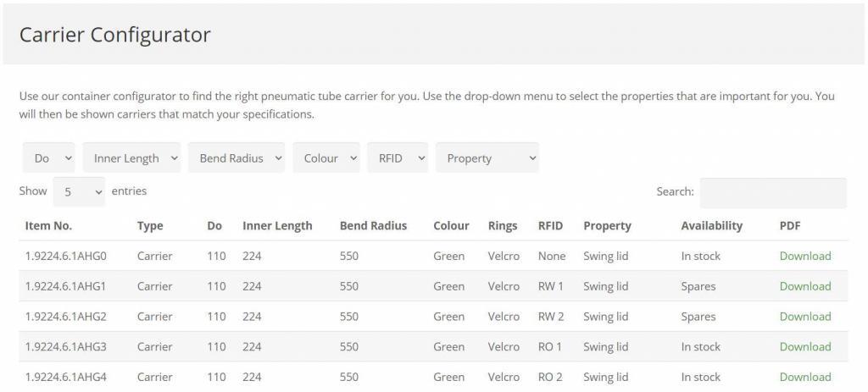The image size is (868, 392).
Task: Click into the table Search field
Action: (773, 193)
